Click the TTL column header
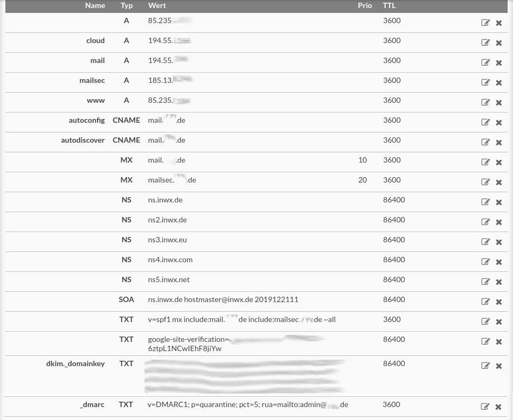513x420 pixels. pos(389,5)
